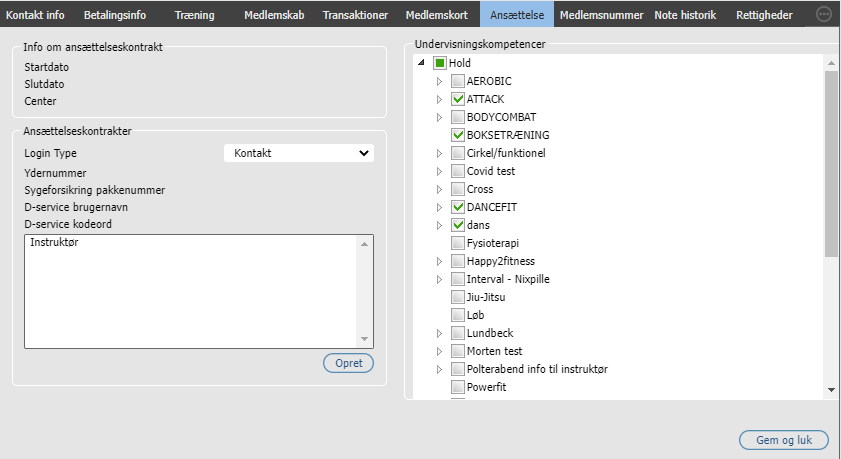
Task: Click the Startdato label
Action: point(46,67)
